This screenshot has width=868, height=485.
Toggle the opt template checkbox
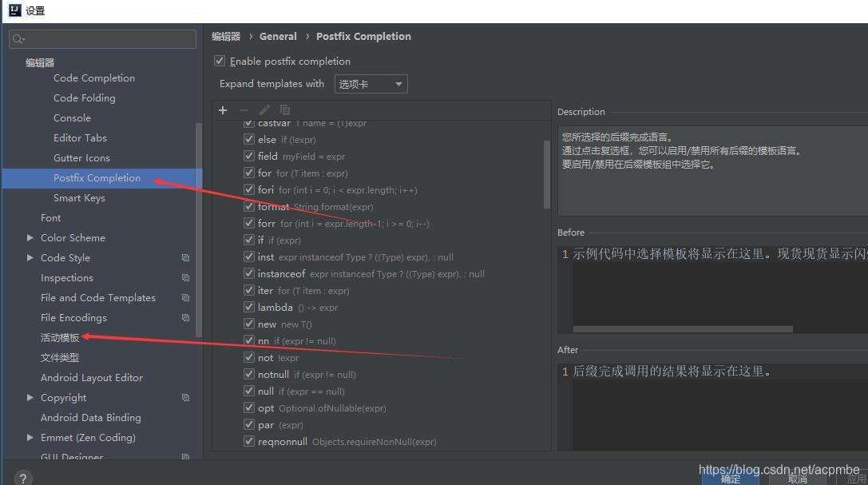[249, 407]
